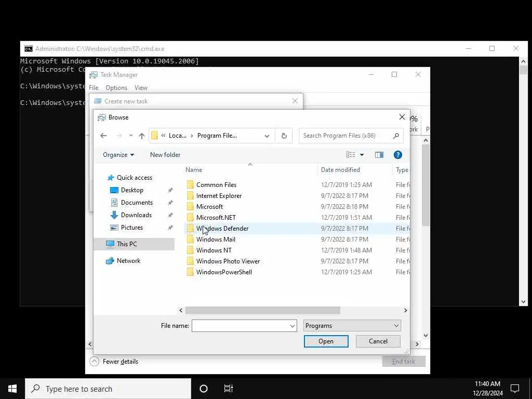
Task: Open Quick access in navigation pane
Action: [x=135, y=178]
